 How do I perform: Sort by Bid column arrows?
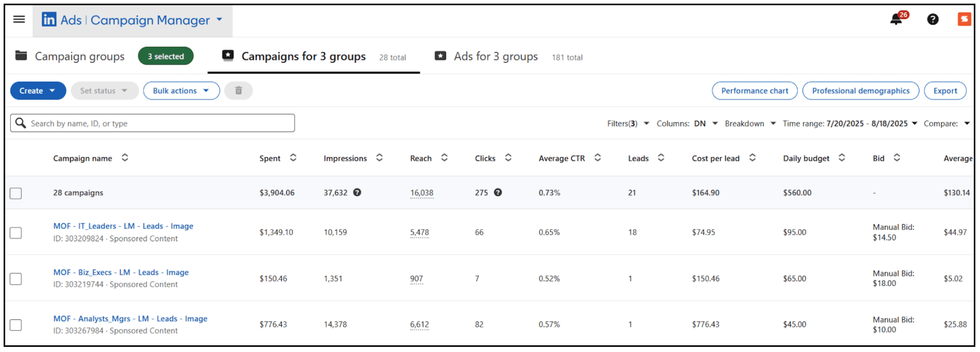click(897, 157)
